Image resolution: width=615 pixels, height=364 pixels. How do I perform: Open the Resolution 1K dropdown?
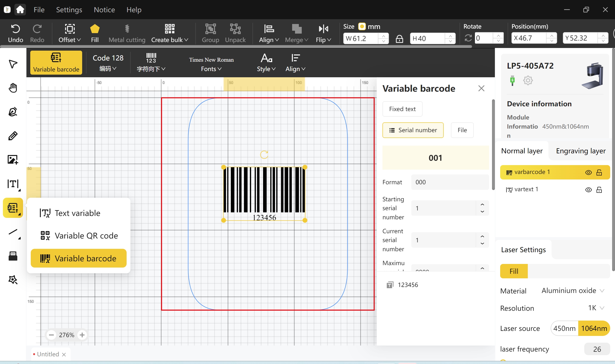click(596, 308)
